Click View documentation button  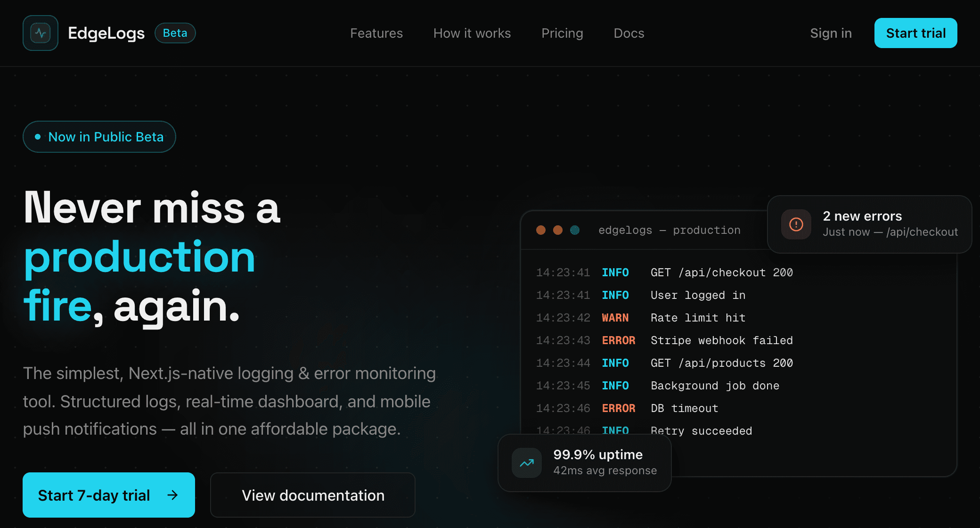pos(313,495)
